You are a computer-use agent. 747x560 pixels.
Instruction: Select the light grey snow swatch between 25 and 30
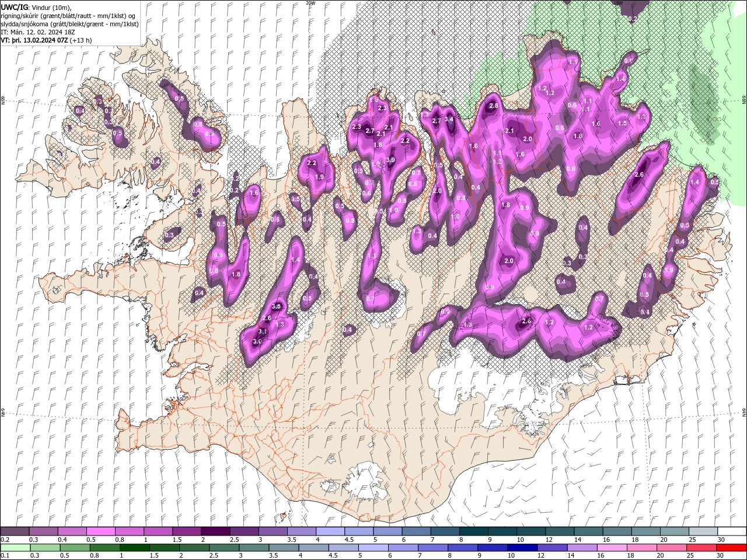pos(703,531)
